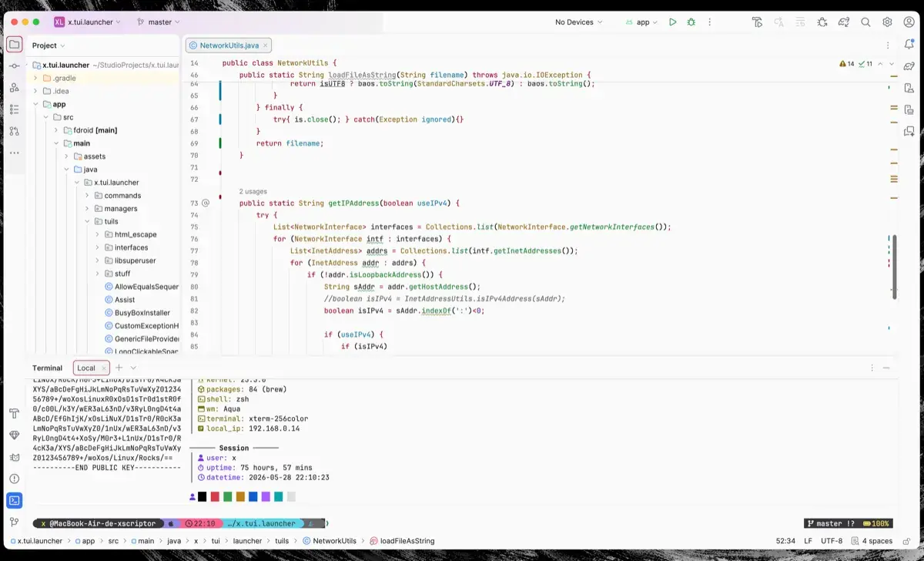Open new terminal session options chevron
The image size is (924, 561).
[133, 368]
